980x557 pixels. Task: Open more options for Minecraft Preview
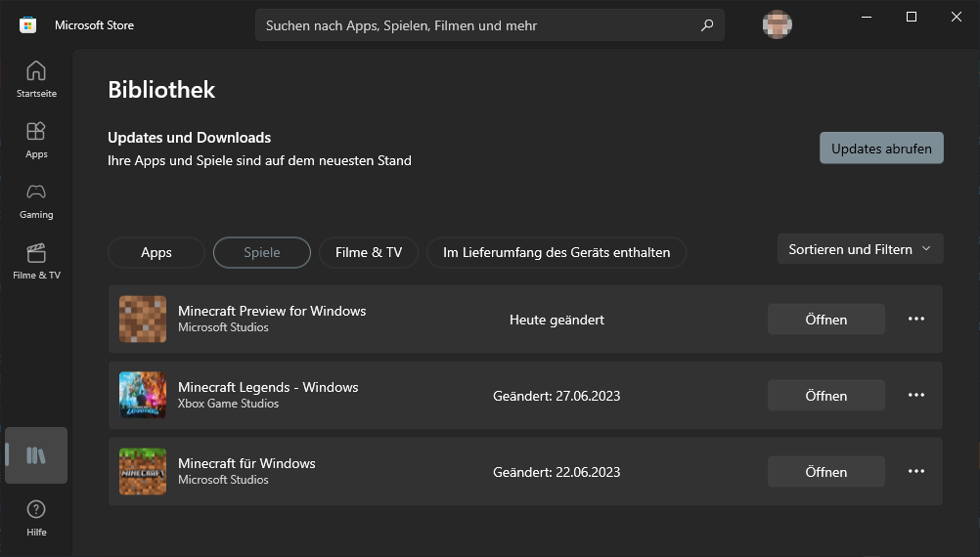[916, 319]
